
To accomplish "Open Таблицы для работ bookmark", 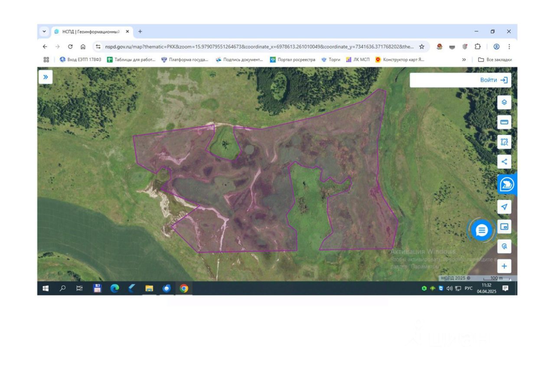I will click(x=131, y=59).
